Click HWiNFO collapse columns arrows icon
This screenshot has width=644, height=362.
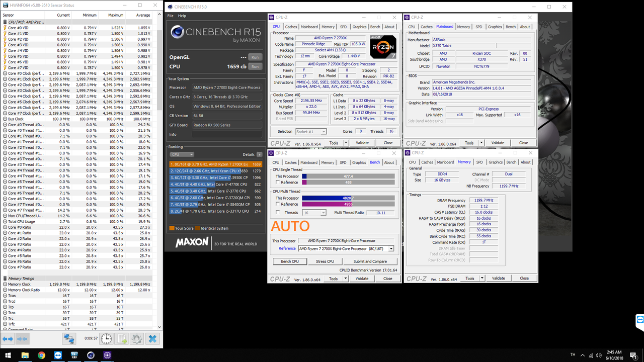pos(22,339)
